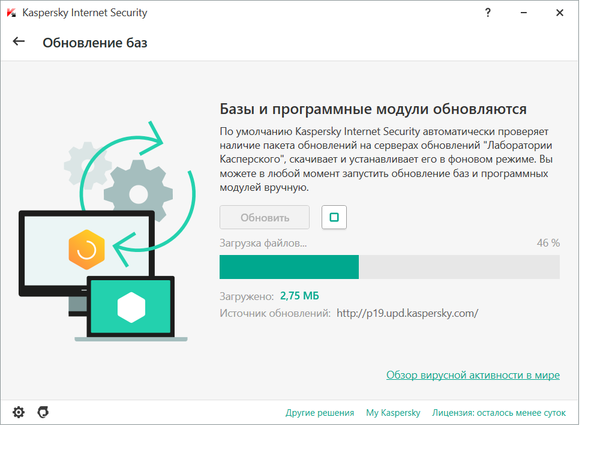Minimize the Kaspersky window
600x450 pixels.
tap(523, 13)
